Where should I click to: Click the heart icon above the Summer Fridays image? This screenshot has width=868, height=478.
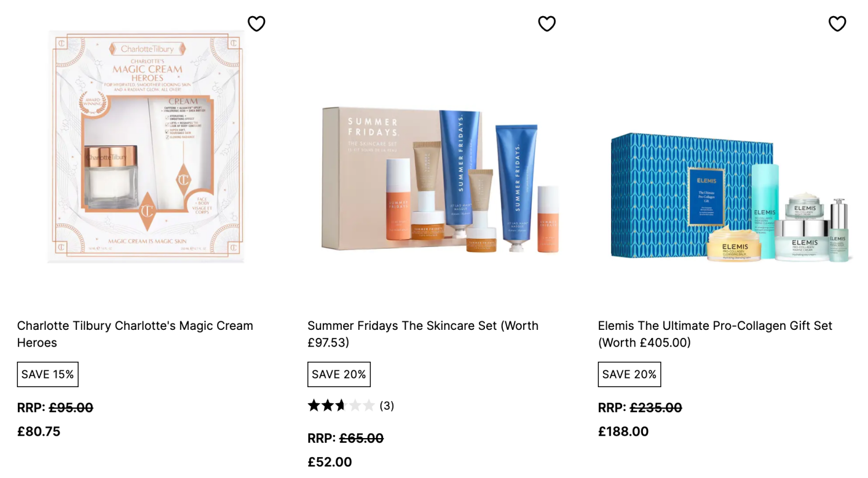(x=547, y=24)
